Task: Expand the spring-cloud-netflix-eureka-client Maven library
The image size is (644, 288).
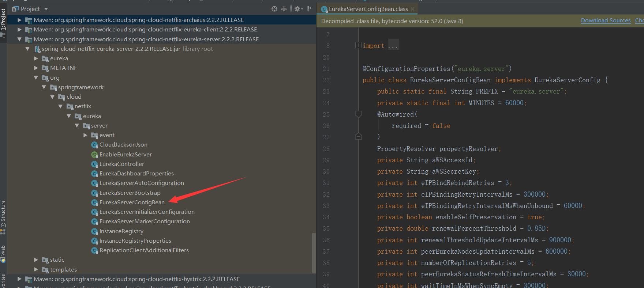Action: click(19, 29)
